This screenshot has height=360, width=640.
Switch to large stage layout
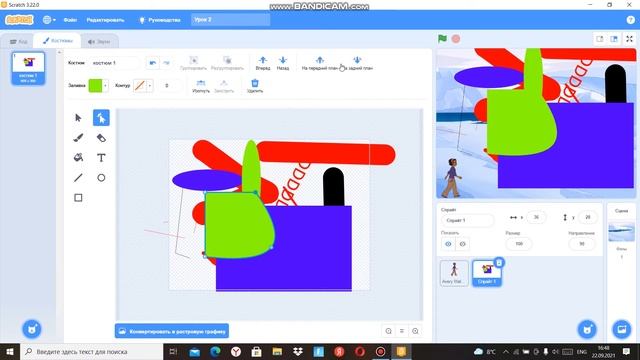coord(614,39)
